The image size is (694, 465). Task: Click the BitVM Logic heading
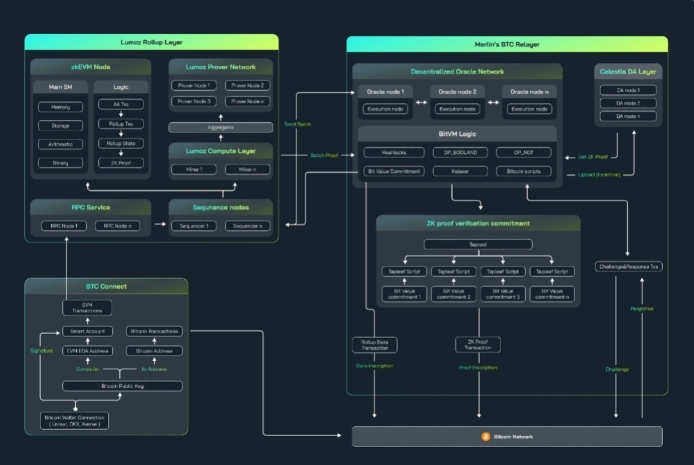(x=457, y=134)
